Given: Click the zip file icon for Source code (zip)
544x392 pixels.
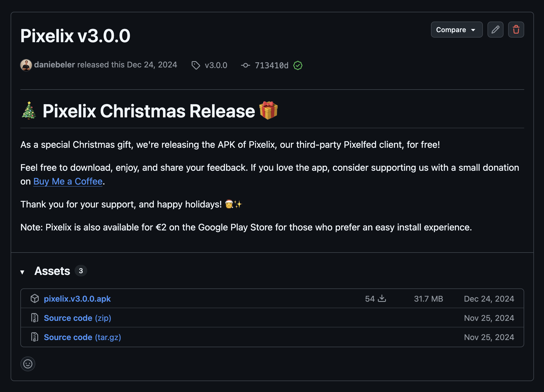Looking at the screenshot, I should (35, 318).
